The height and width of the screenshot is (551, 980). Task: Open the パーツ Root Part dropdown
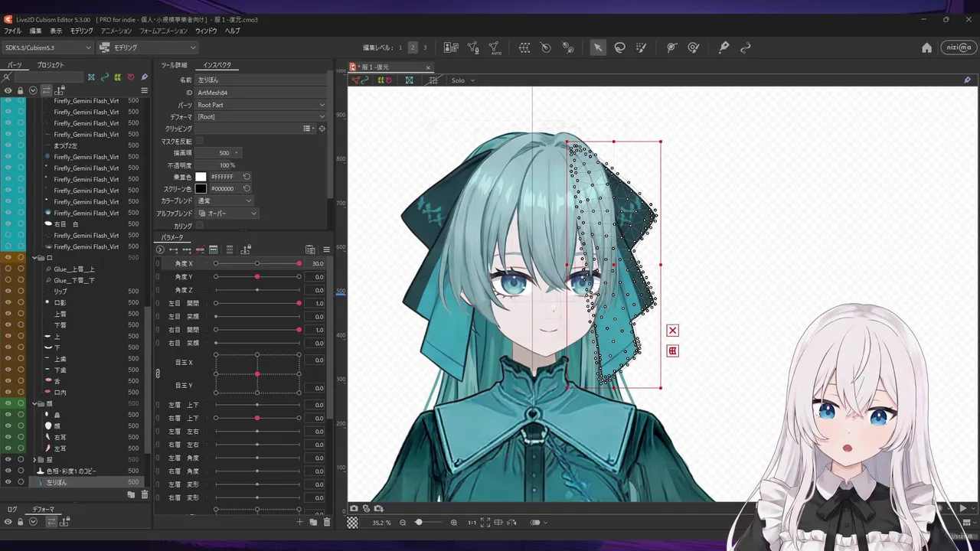pos(261,105)
